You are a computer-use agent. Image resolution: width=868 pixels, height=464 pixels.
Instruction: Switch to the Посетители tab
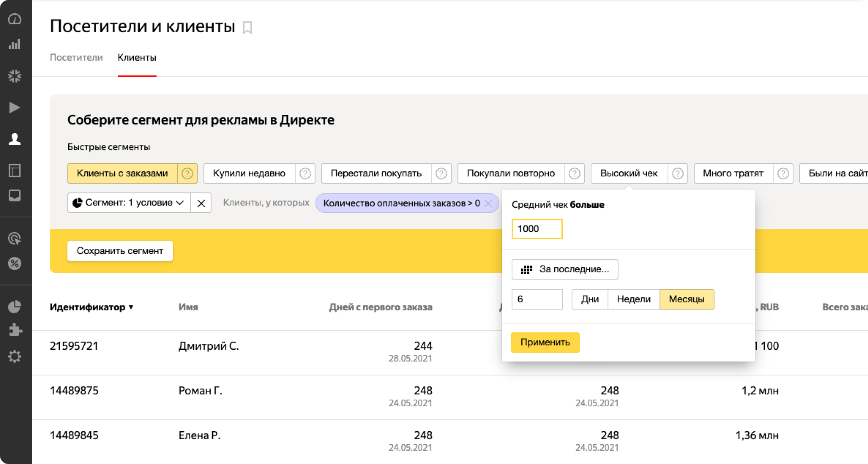click(x=76, y=58)
